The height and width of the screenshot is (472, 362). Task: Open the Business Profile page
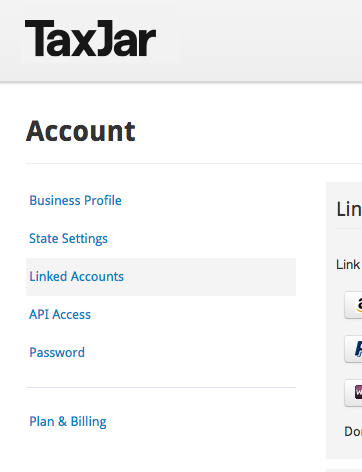pos(75,200)
